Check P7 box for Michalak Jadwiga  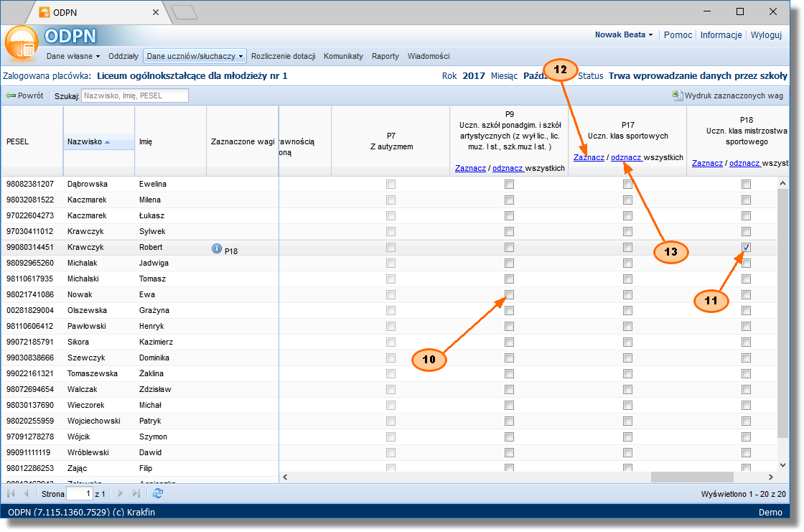pos(391,263)
